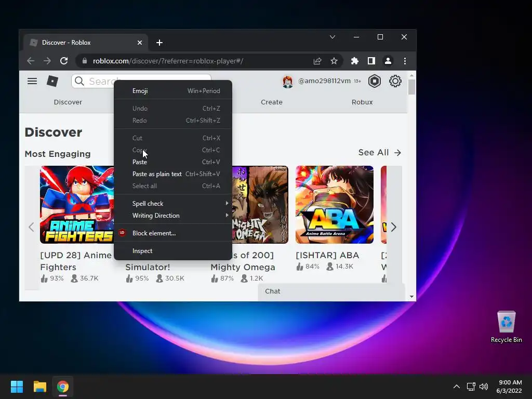
Task: Click the @amo298112vm username link
Action: click(324, 81)
